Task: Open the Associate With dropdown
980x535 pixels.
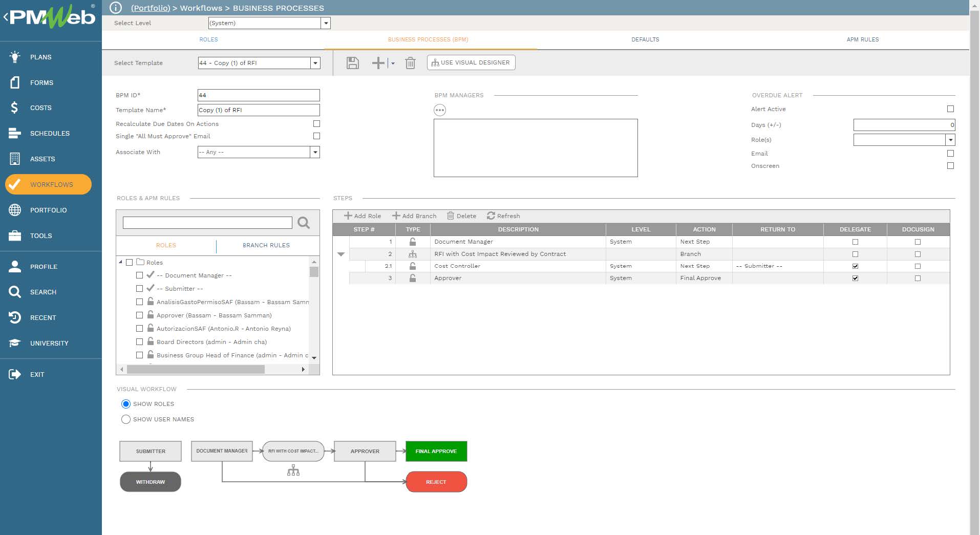Action: (315, 152)
